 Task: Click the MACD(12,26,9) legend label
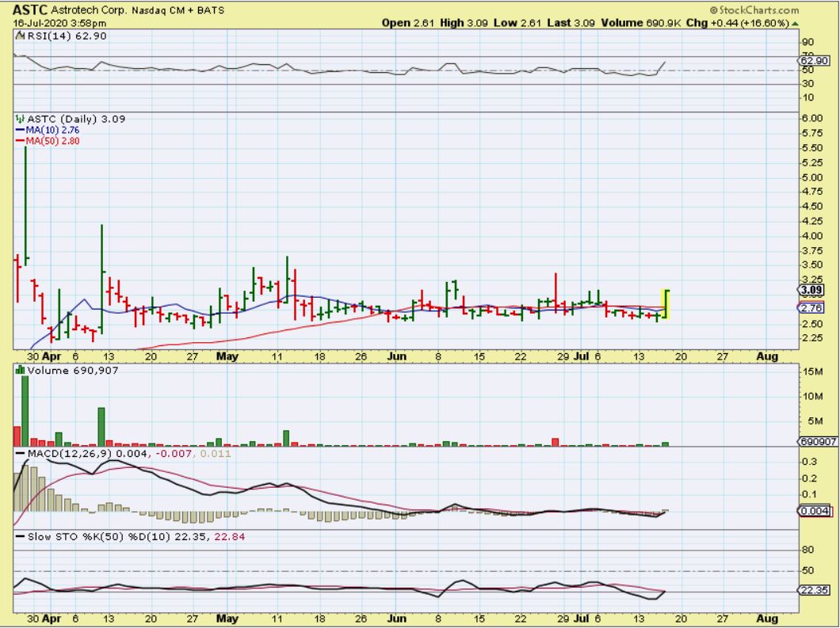pyautogui.click(x=71, y=454)
